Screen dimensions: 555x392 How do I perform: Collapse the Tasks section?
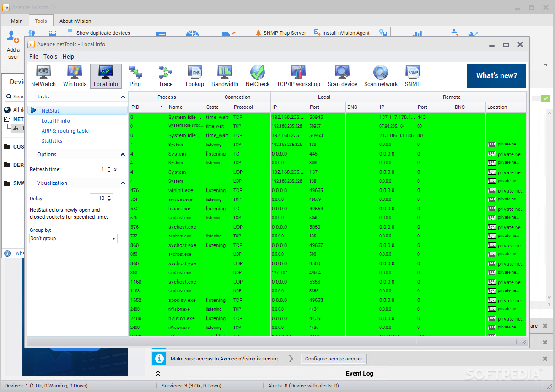tap(123, 97)
